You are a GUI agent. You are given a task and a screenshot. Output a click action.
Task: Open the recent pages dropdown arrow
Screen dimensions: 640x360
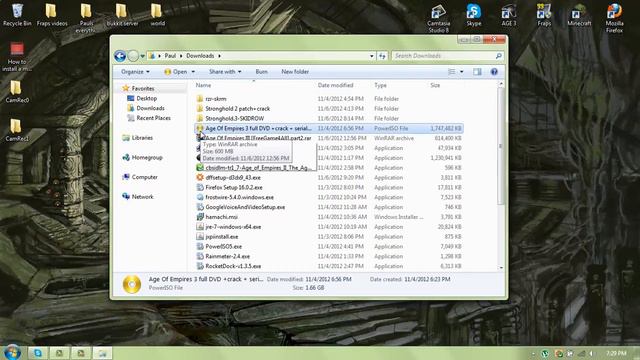pyautogui.click(x=142, y=56)
